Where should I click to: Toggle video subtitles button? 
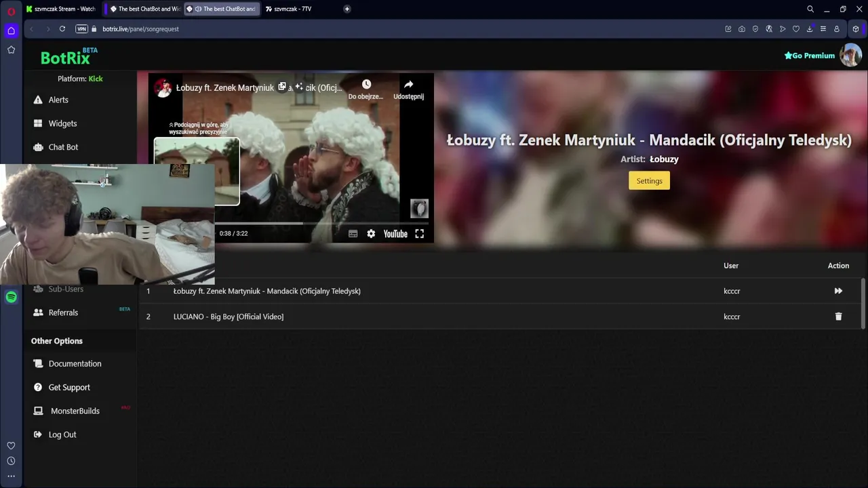(353, 233)
